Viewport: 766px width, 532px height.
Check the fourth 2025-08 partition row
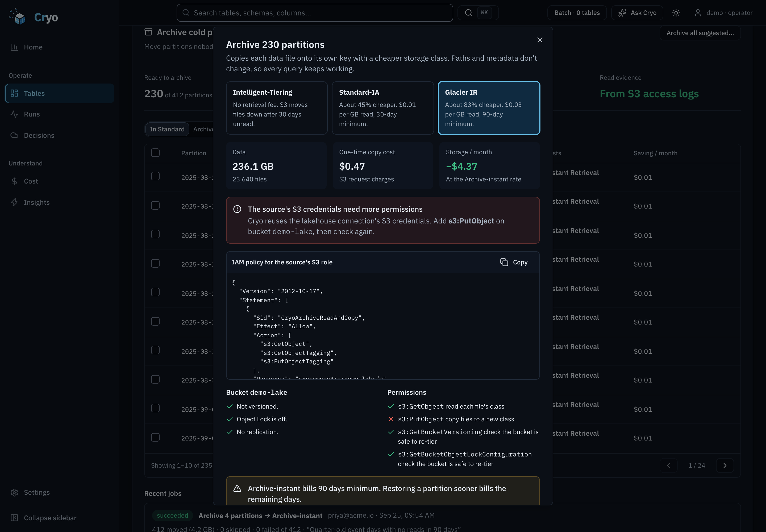coord(155,263)
